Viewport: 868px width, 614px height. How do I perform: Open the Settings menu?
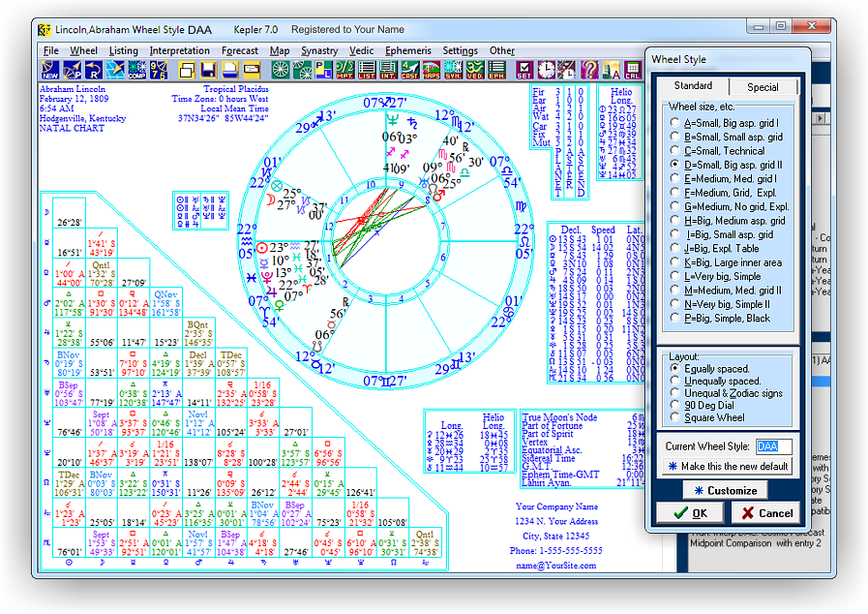(x=460, y=50)
